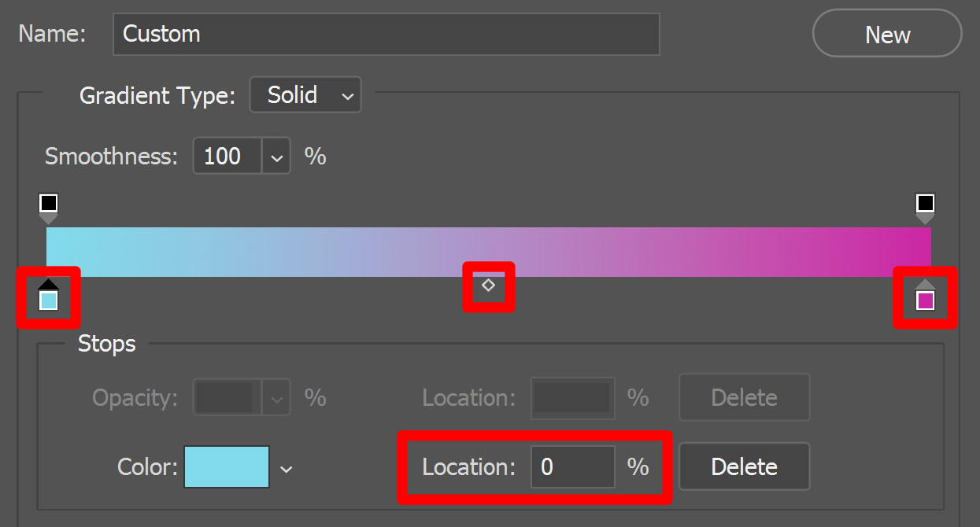Image resolution: width=980 pixels, height=527 pixels.
Task: Click the left opacity stop's black swatch
Action: pyautogui.click(x=47, y=203)
